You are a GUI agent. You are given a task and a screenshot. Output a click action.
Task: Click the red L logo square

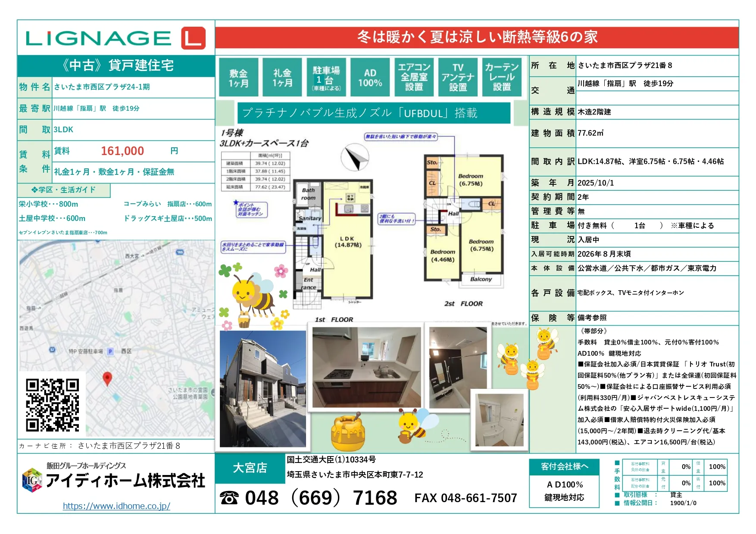click(193, 38)
